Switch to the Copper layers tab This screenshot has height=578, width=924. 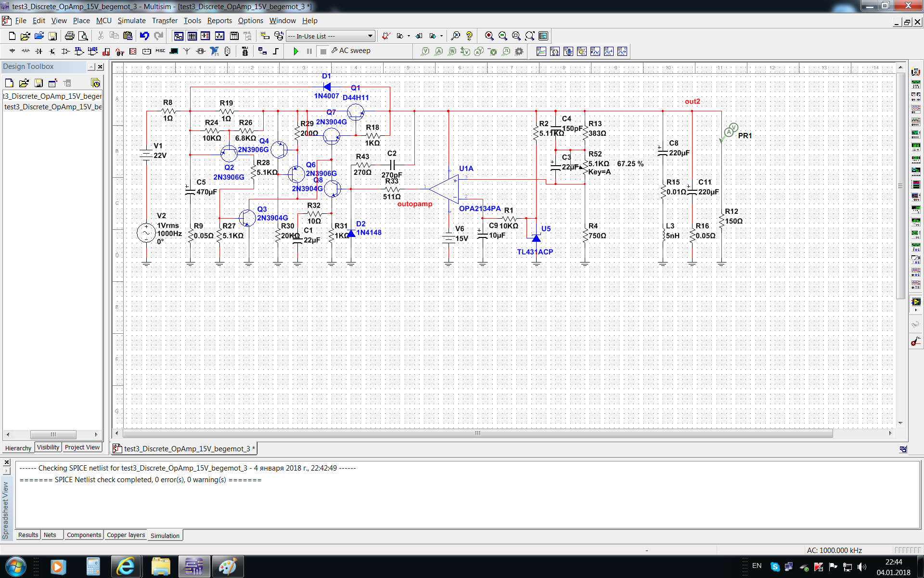tap(126, 535)
